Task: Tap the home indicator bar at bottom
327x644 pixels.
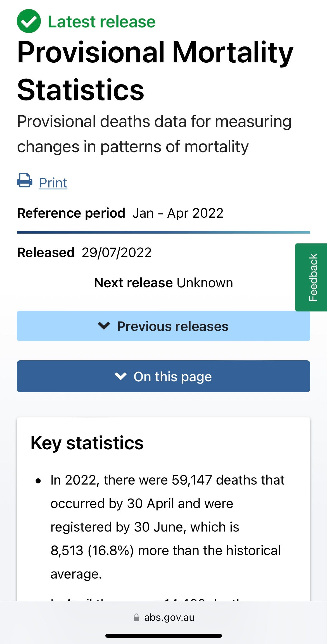Action: point(163,636)
